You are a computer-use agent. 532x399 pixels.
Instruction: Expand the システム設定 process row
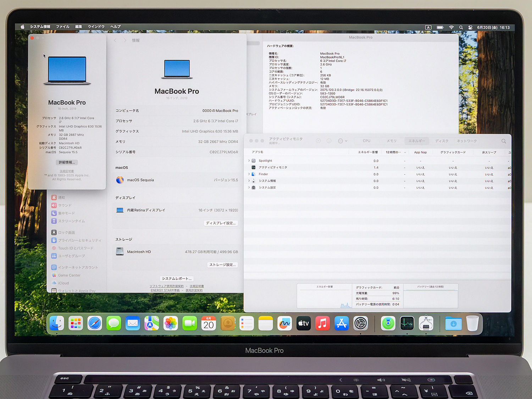click(x=249, y=188)
